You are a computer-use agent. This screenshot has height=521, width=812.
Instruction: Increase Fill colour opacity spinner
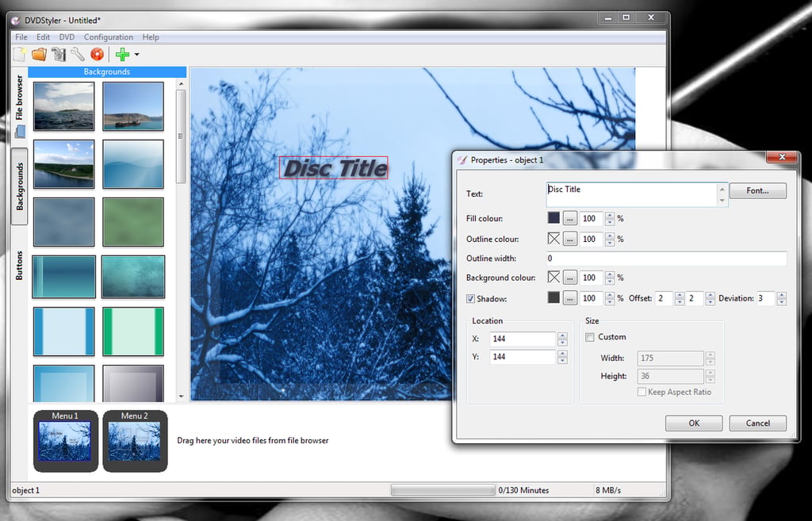point(610,216)
